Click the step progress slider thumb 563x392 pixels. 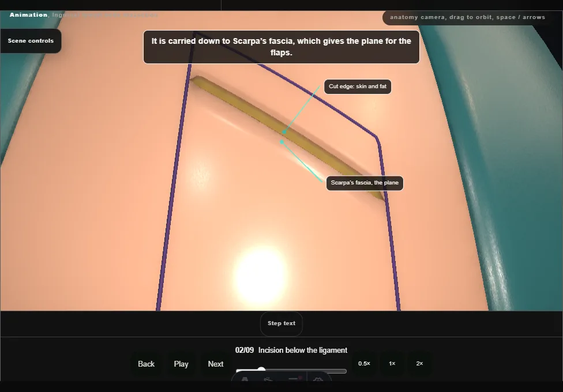click(261, 371)
